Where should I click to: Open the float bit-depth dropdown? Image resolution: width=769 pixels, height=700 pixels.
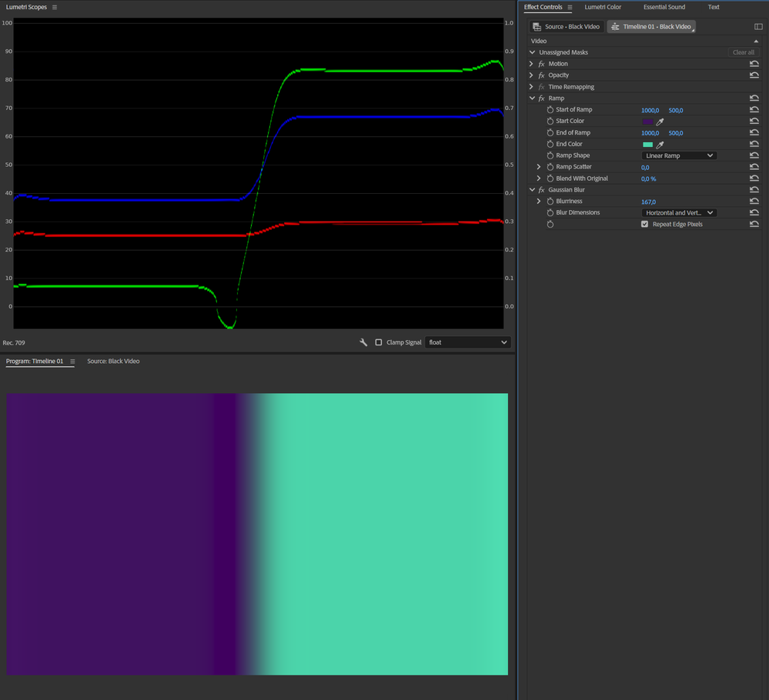(x=468, y=342)
